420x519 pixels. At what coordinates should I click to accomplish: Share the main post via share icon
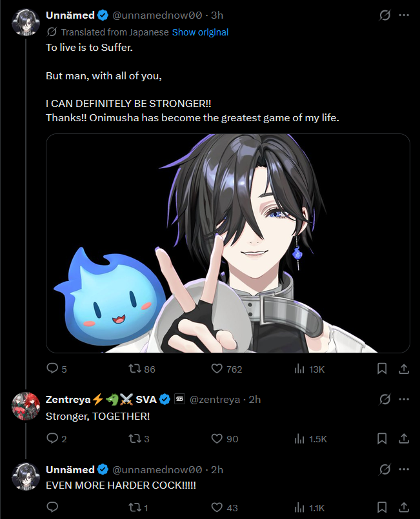pos(404,369)
